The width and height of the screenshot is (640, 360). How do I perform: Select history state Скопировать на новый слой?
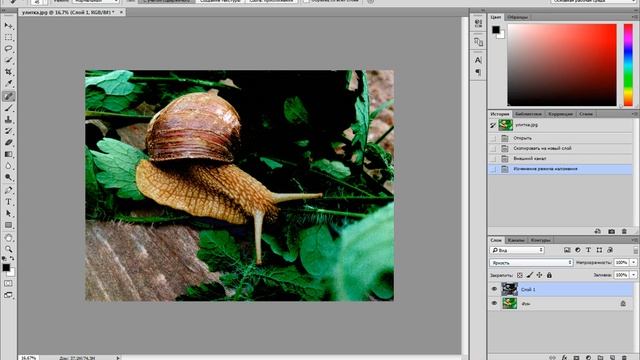pyautogui.click(x=560, y=148)
